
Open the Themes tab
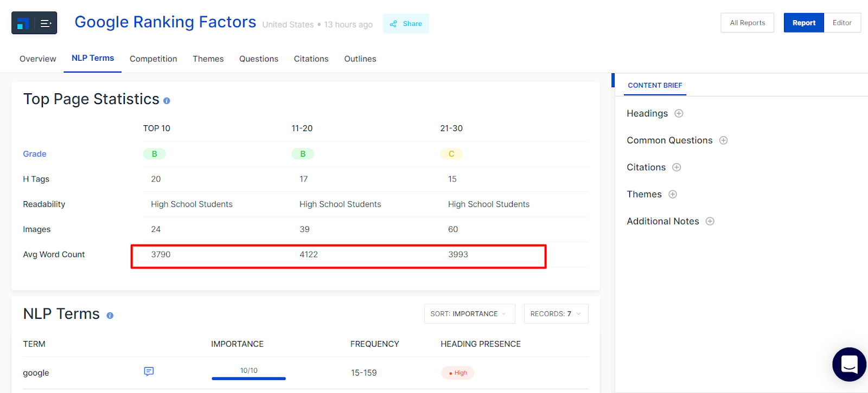(x=208, y=59)
